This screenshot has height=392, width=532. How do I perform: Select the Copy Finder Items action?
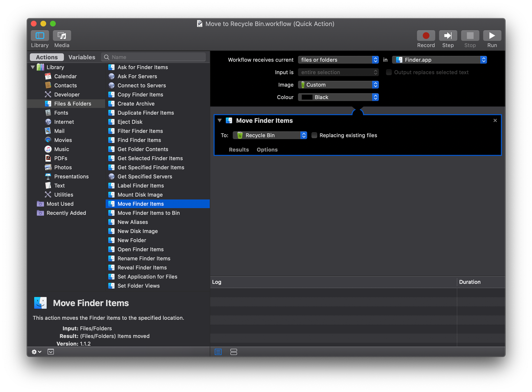(158, 94)
